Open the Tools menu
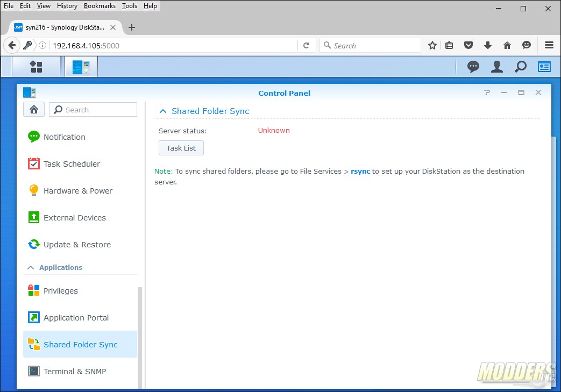 pos(130,6)
